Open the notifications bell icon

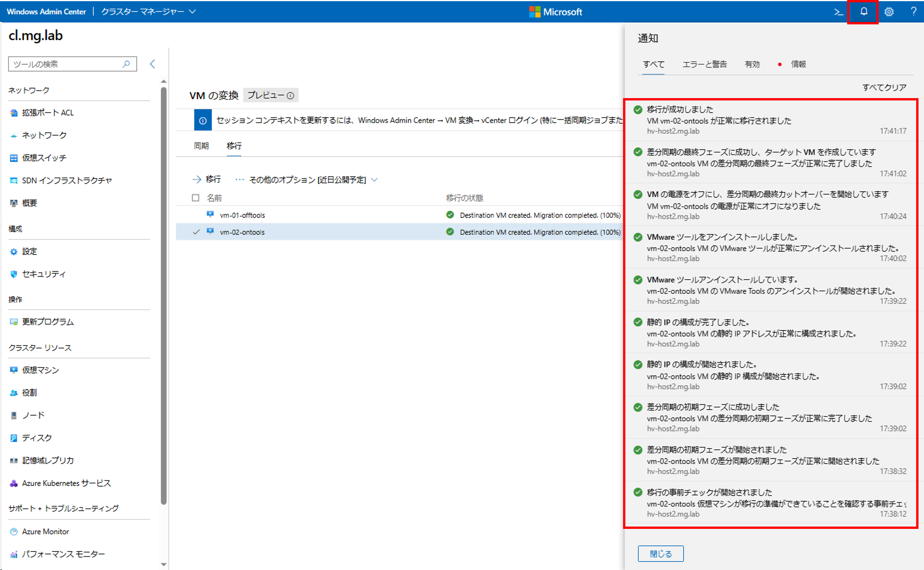pos(863,12)
